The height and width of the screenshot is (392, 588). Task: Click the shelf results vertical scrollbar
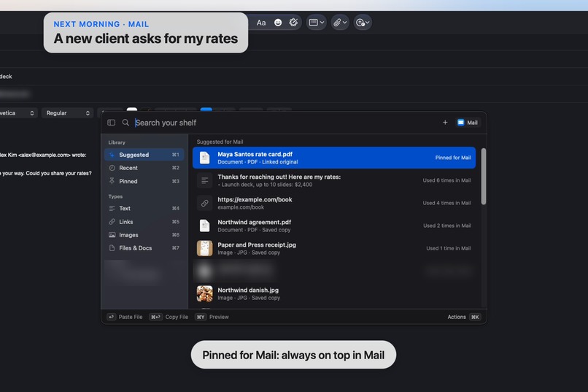click(x=484, y=177)
